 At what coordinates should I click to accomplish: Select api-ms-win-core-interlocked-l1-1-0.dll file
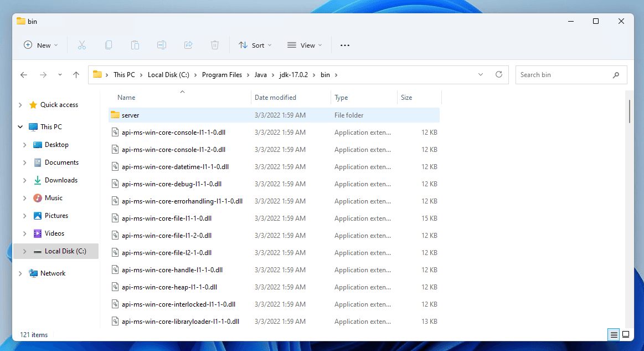tap(274, 304)
